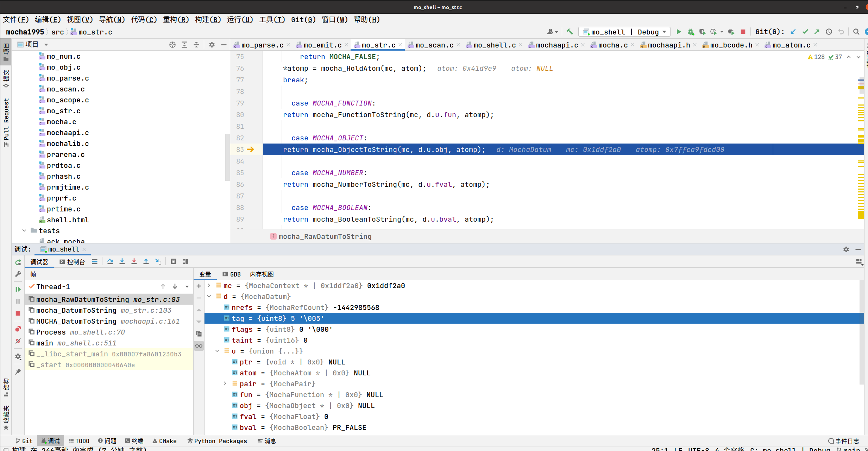This screenshot has height=451, width=868.
Task: Click collapse all icon in project panel
Action: [x=196, y=45]
